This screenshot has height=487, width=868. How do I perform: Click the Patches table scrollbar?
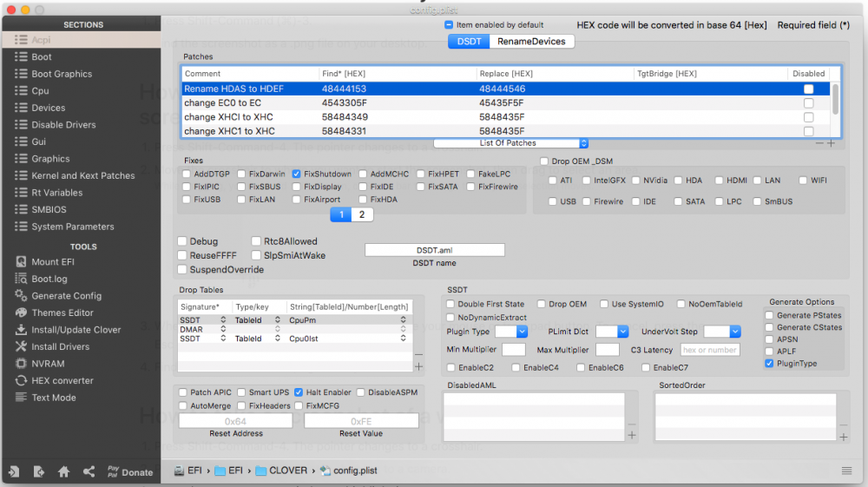[835, 100]
